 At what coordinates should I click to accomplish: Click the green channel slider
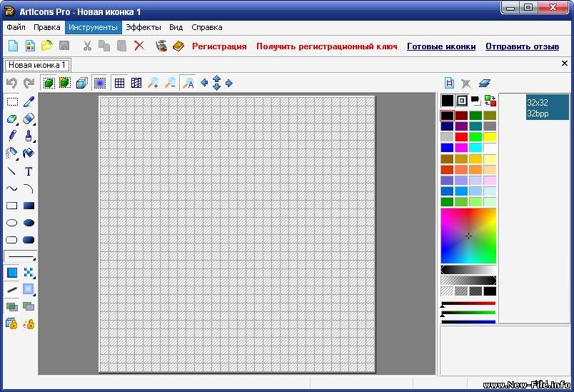pos(468,313)
